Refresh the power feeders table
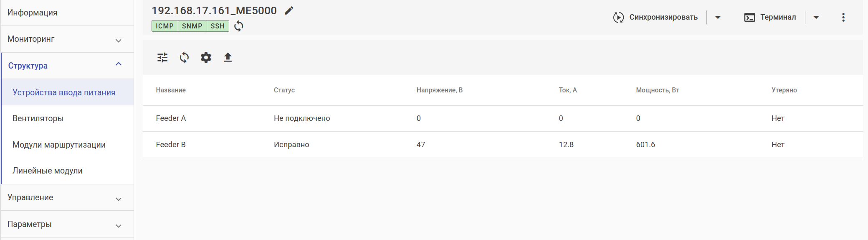Screen dimensions: 868x240 184,57
